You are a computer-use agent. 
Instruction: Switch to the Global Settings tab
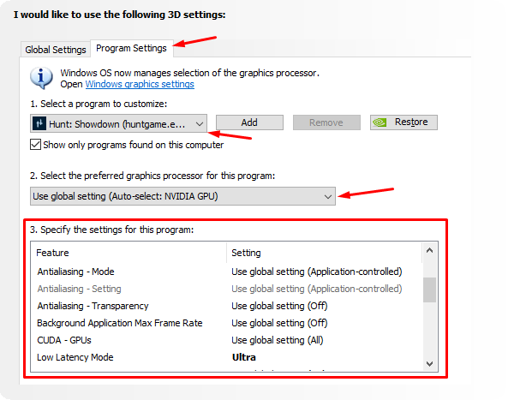(56, 50)
